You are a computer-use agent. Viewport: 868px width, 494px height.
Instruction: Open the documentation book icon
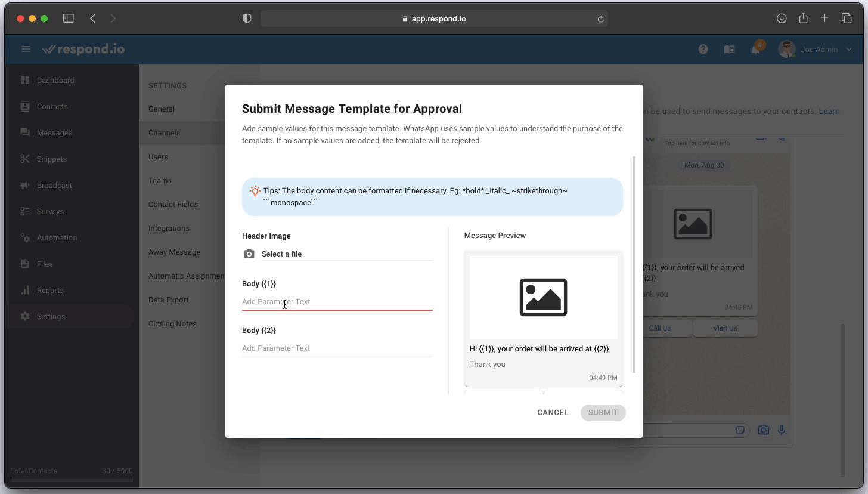pos(729,50)
